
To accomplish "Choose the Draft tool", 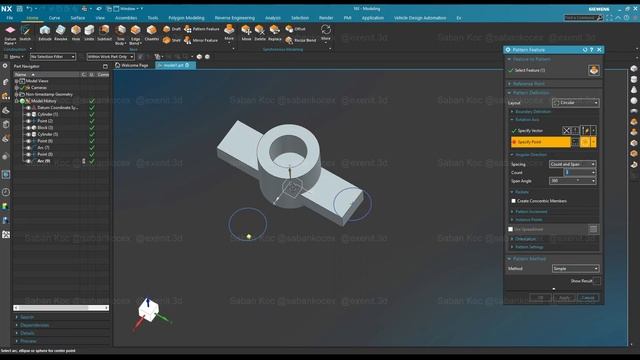I will [x=171, y=29].
